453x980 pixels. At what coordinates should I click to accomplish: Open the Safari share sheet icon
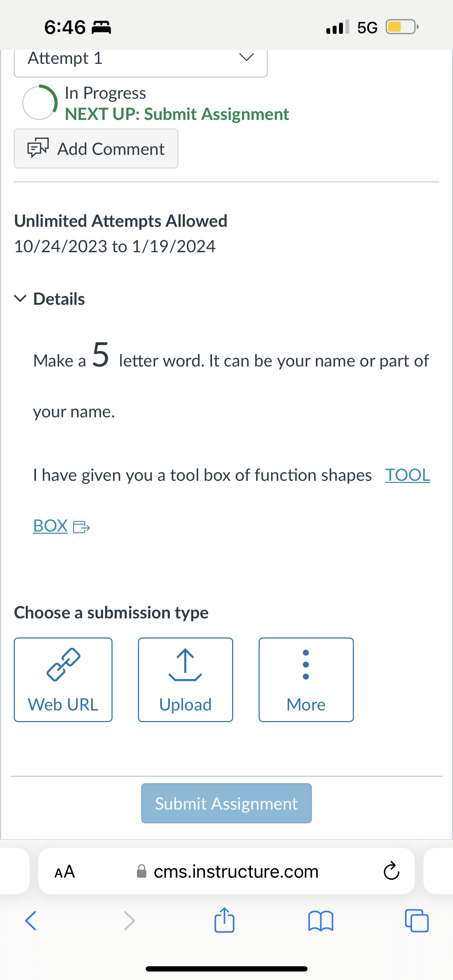click(224, 920)
